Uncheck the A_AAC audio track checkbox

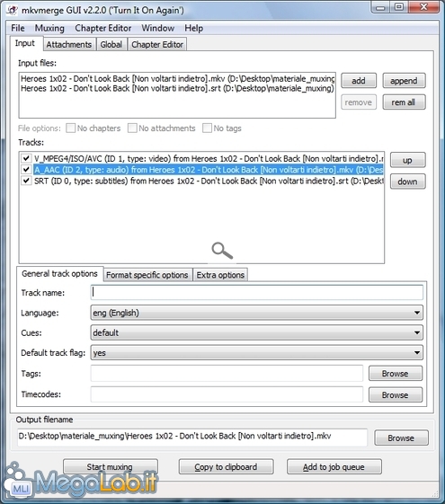[x=26, y=170]
